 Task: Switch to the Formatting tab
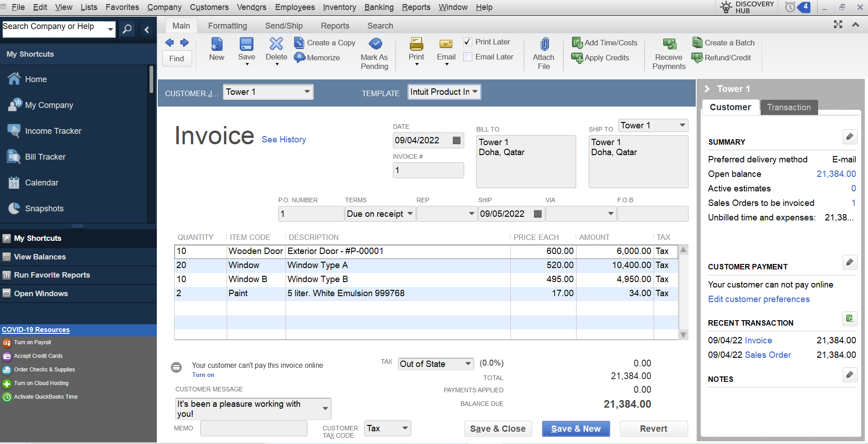(228, 26)
